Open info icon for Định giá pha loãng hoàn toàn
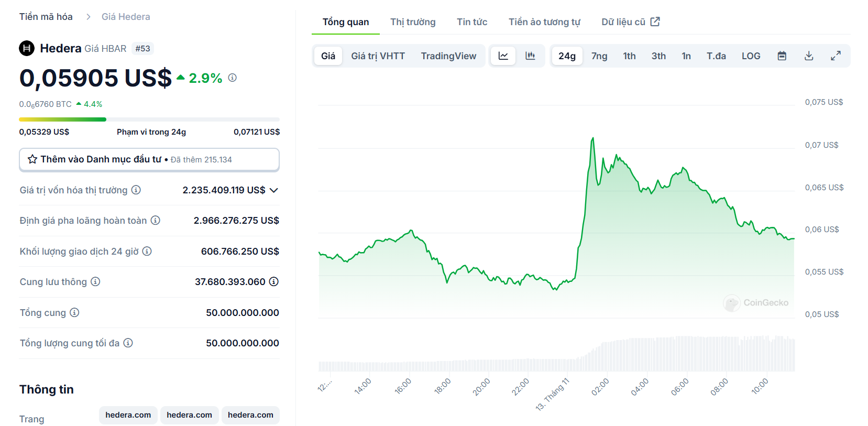This screenshot has height=426, width=868. (x=156, y=220)
